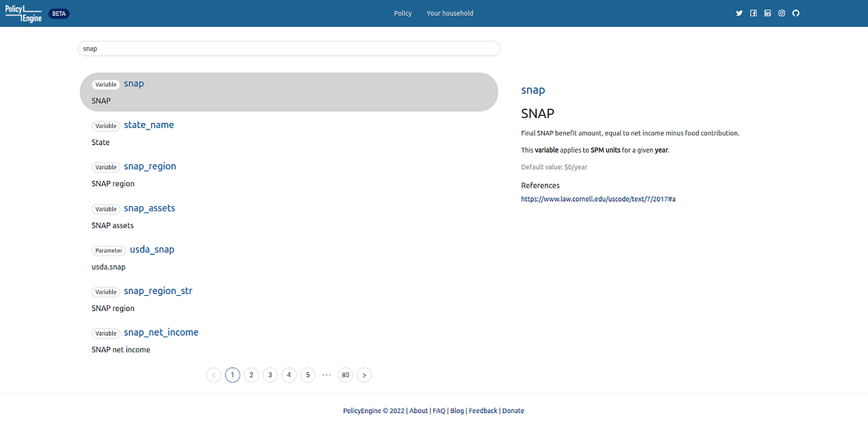The height and width of the screenshot is (424, 868).
Task: Open the About page in the footer
Action: click(x=418, y=410)
